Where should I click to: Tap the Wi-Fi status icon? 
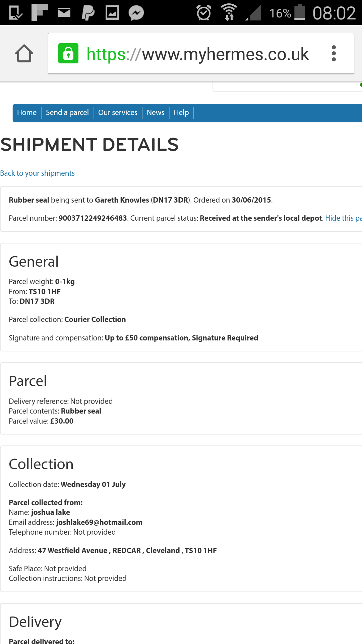229,13
